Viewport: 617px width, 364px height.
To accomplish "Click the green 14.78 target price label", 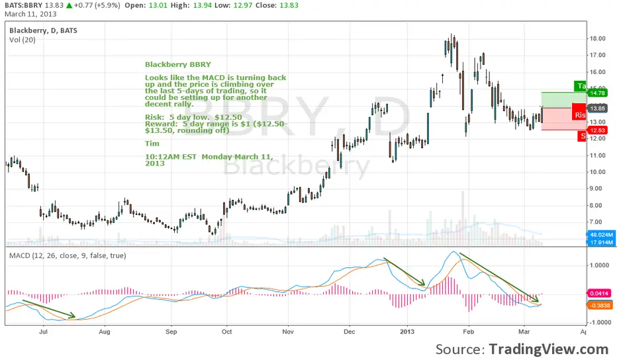I will click(597, 93).
